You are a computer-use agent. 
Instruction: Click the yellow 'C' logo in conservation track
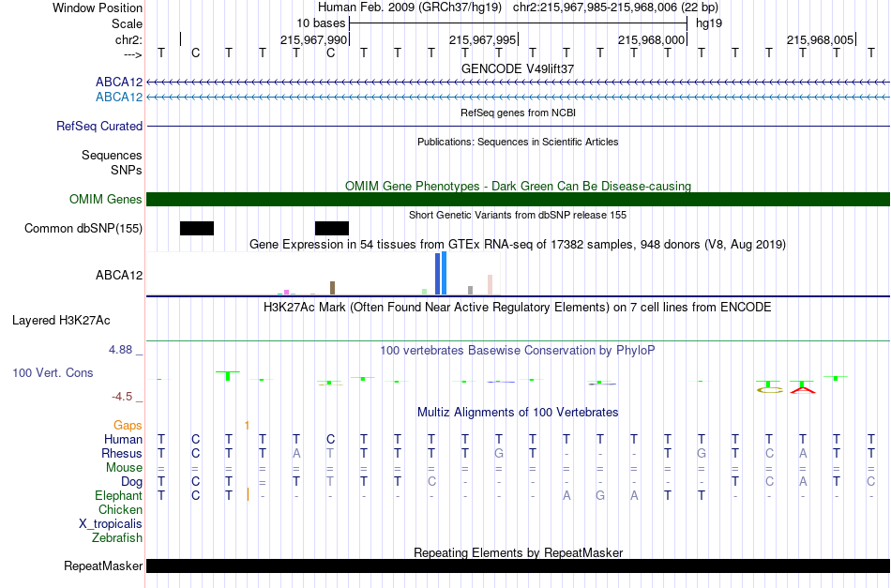770,390
